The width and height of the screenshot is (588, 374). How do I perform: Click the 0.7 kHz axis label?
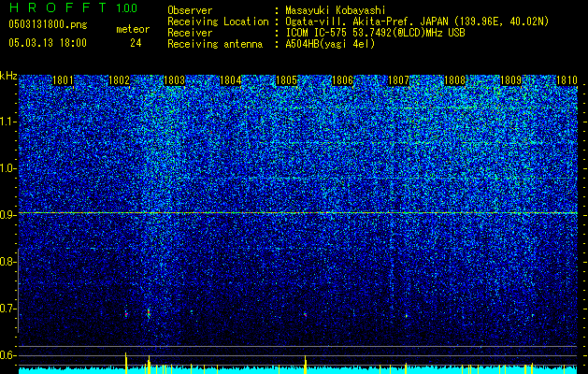click(x=8, y=309)
